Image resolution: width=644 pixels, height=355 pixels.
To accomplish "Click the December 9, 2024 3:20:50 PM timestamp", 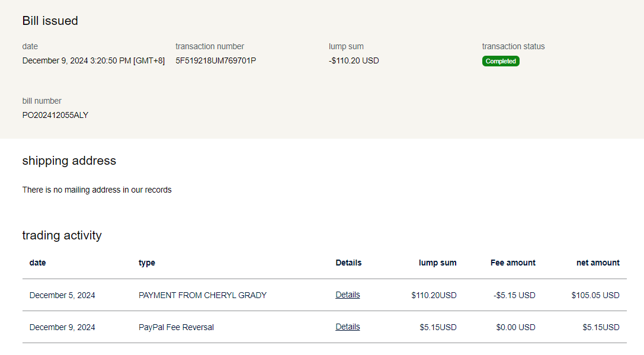I will (x=93, y=60).
